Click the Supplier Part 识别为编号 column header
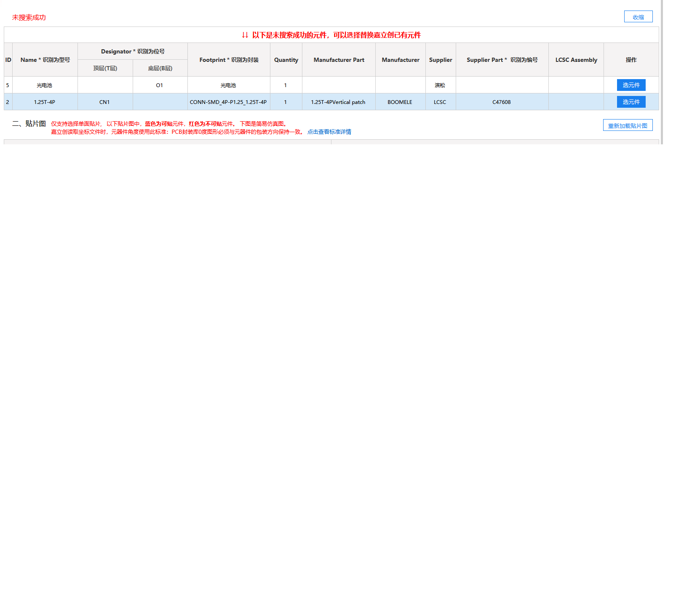The image size is (700, 590). 502,60
